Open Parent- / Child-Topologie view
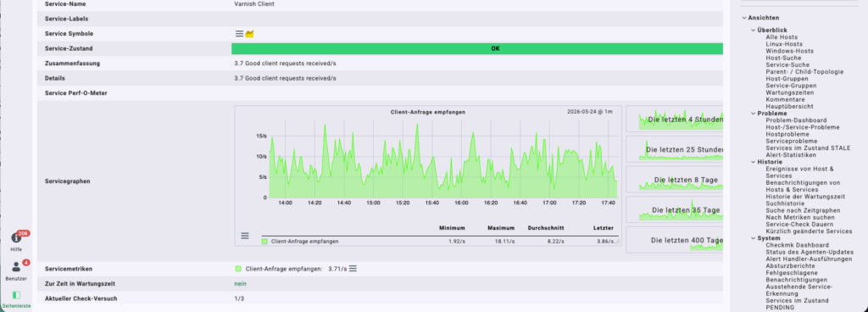 (x=804, y=72)
